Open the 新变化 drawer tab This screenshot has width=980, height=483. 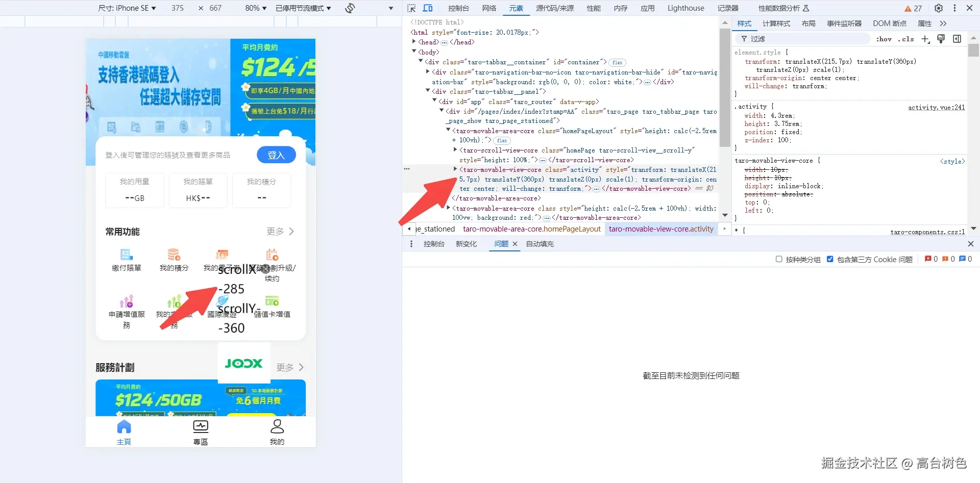pyautogui.click(x=467, y=244)
